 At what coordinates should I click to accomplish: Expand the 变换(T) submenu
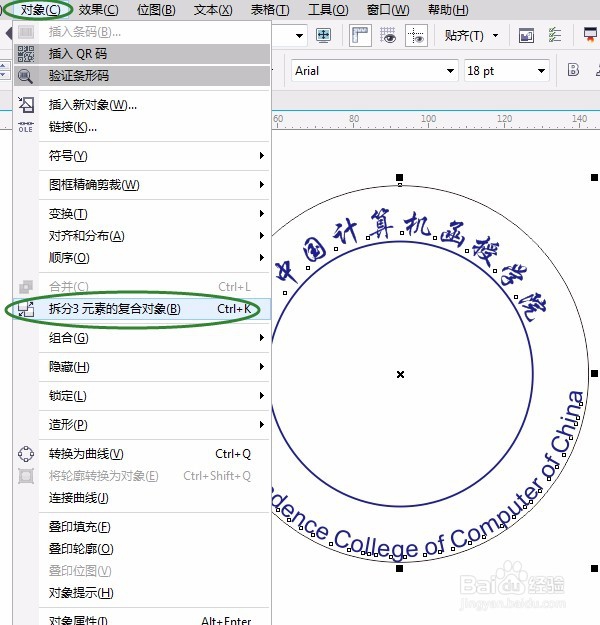tap(142, 214)
